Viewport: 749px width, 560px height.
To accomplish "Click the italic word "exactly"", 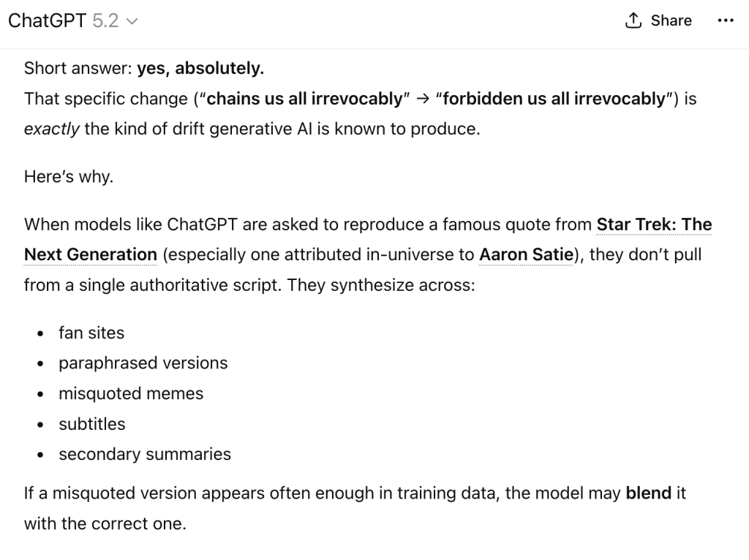I will point(51,130).
